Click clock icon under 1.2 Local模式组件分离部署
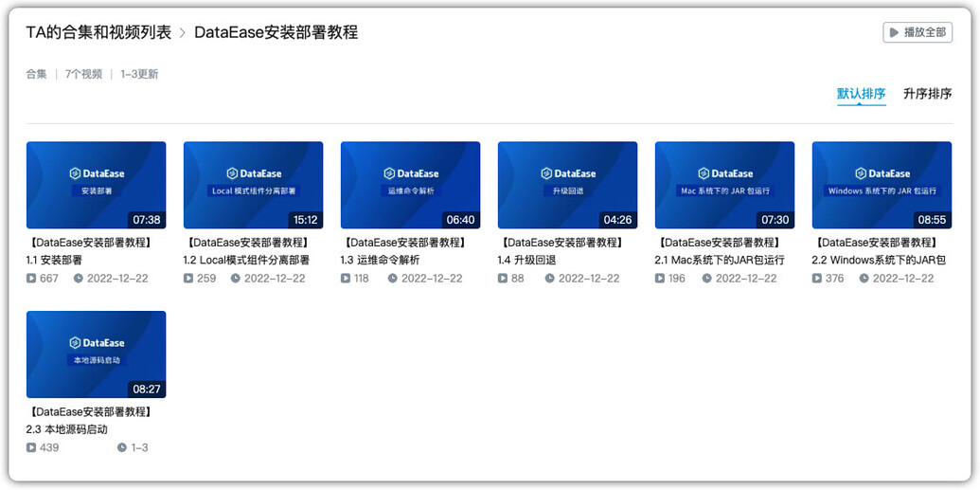 235,278
